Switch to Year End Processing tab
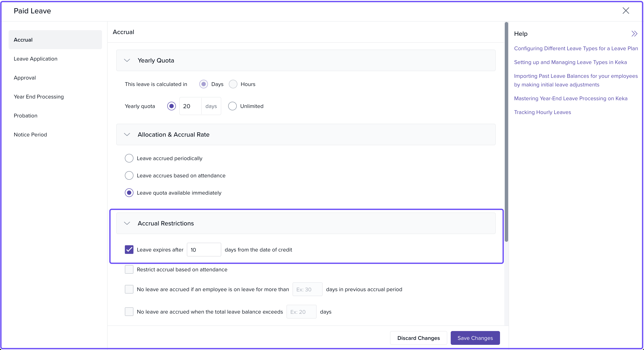 click(x=39, y=97)
